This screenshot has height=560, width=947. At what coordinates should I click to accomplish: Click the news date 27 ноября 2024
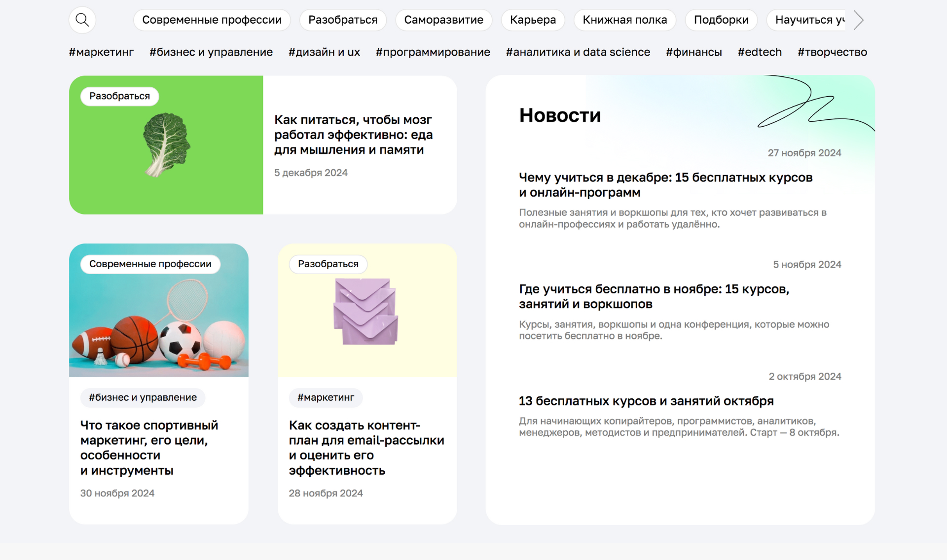804,153
